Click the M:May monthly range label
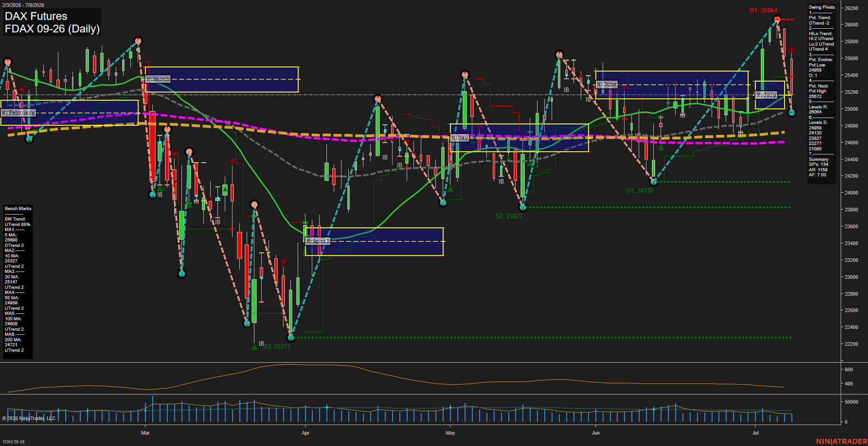Screen dimensions: 868x446 tap(460, 138)
